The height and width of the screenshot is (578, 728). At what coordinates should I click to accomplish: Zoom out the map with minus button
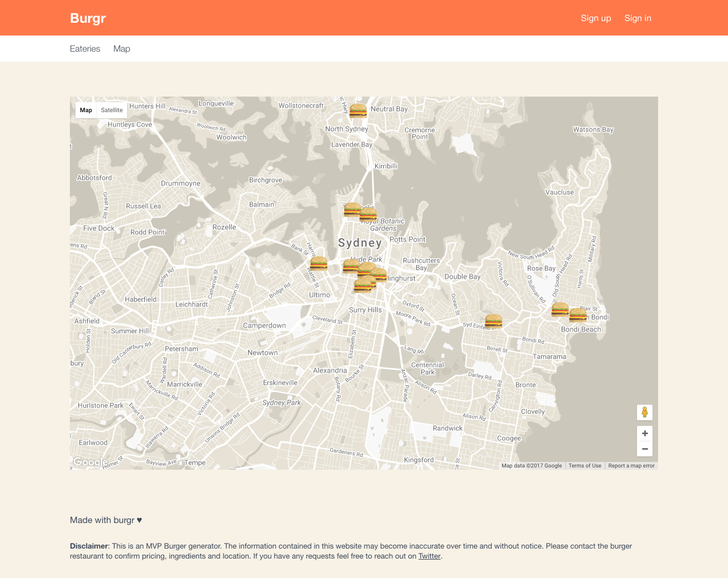(x=644, y=449)
